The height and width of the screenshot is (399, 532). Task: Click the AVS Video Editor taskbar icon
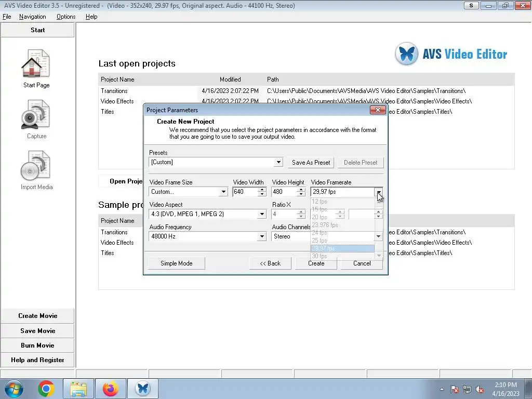143,389
